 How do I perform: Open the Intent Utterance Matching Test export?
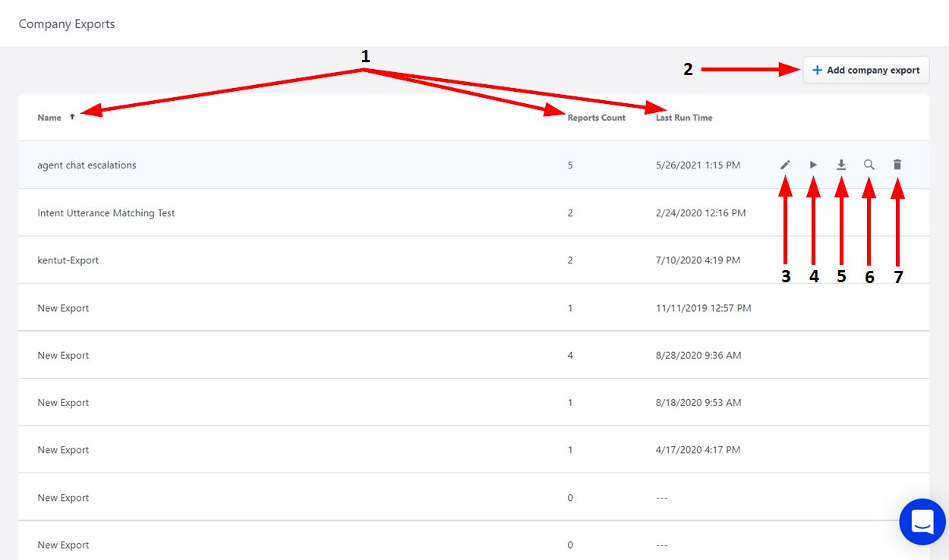(106, 213)
